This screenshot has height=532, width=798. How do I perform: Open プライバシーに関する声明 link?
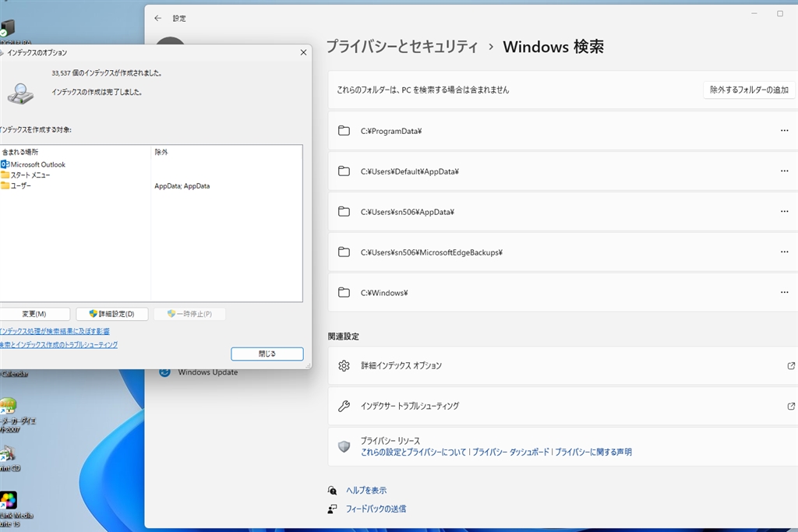pos(593,452)
